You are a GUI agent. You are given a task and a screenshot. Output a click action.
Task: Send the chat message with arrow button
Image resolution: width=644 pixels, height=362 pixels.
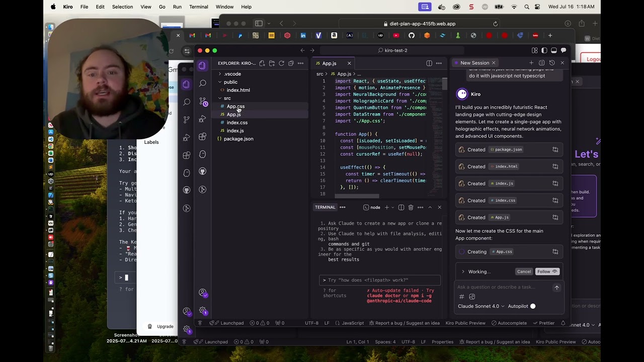pyautogui.click(x=556, y=288)
